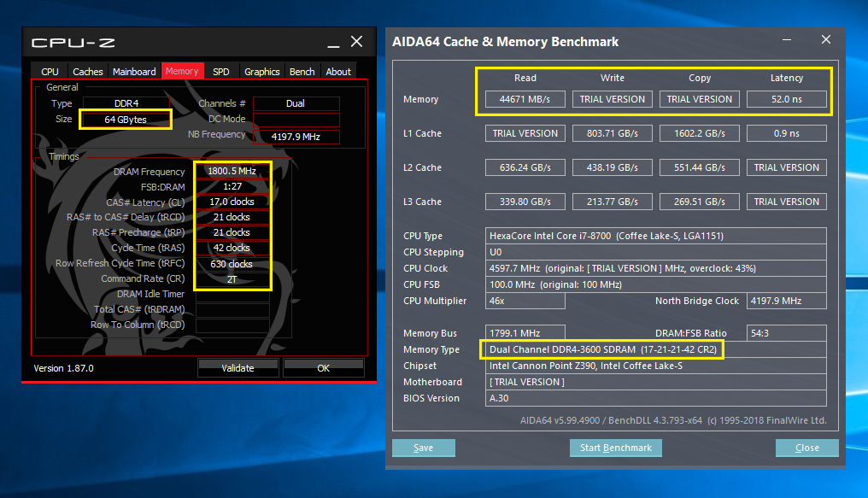Click the empty DC Mode field
The width and height of the screenshot is (868, 498).
[x=296, y=120]
